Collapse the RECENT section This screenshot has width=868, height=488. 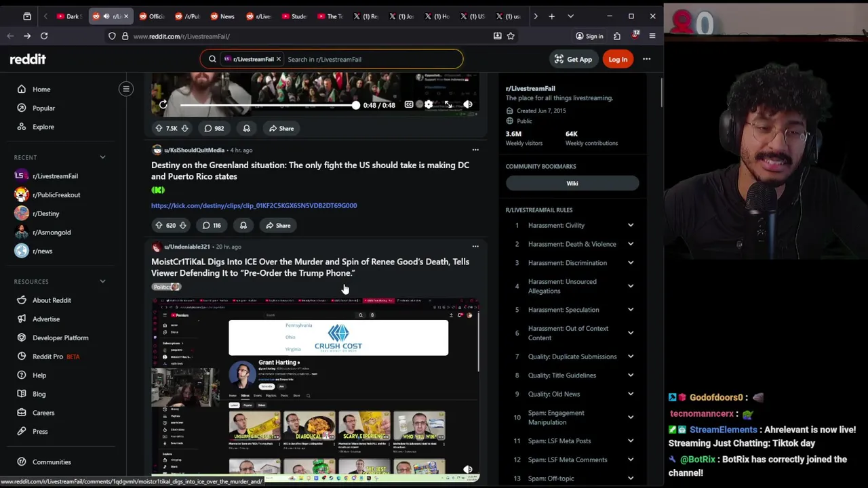pos(102,157)
